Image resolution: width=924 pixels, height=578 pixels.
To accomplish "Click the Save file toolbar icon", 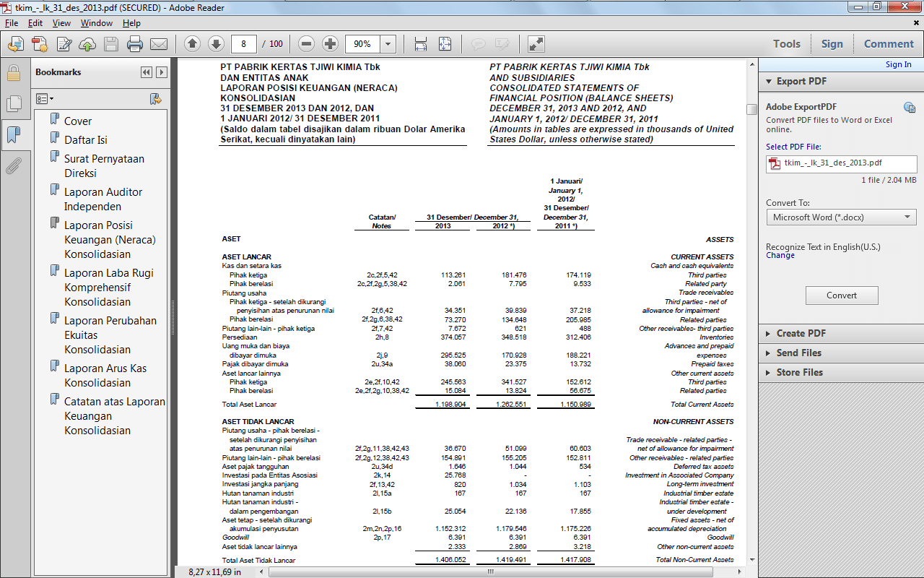I will pyautogui.click(x=111, y=44).
